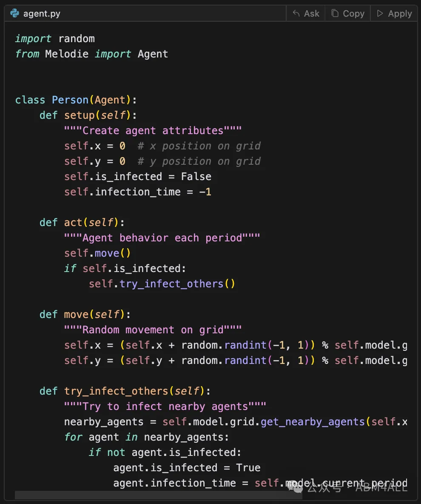Click the play triangle icon beside Apply
Viewport: 421px width, 504px height.
(380, 13)
